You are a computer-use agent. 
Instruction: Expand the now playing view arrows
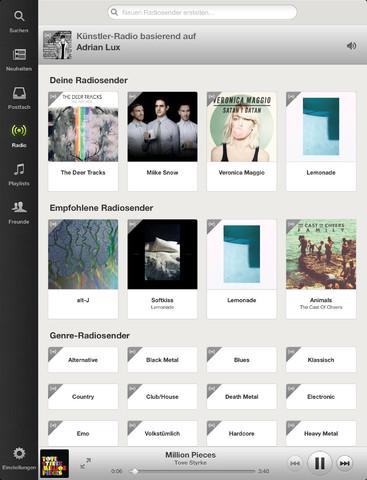click(85, 464)
